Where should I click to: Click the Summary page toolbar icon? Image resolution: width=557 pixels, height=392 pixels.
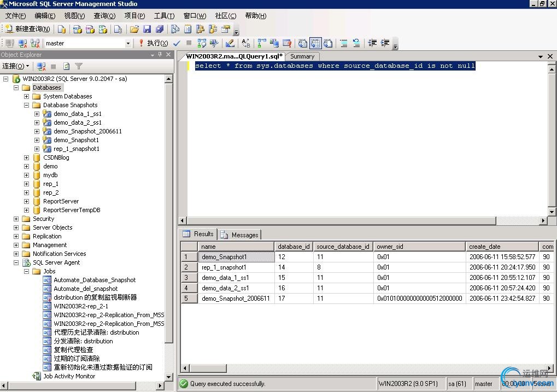[x=187, y=29]
